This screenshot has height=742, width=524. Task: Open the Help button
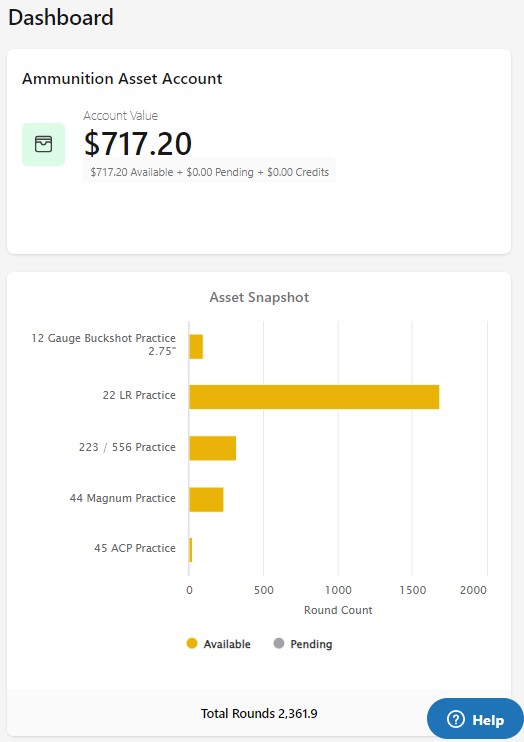(x=475, y=719)
